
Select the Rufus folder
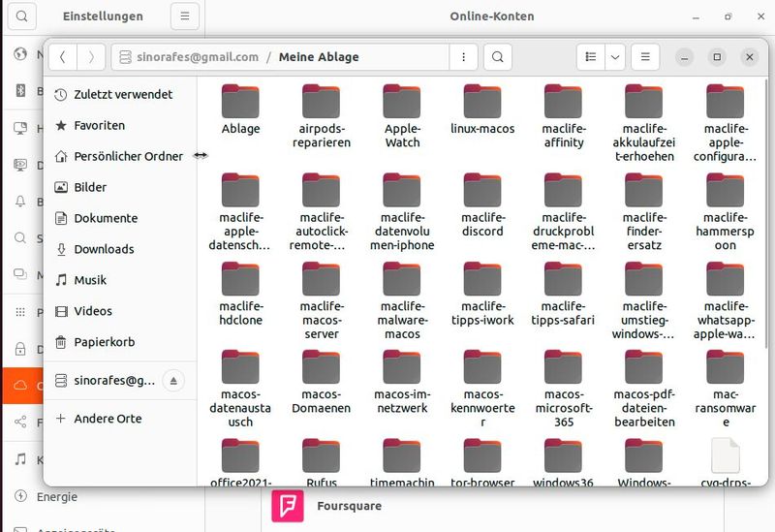tap(322, 462)
